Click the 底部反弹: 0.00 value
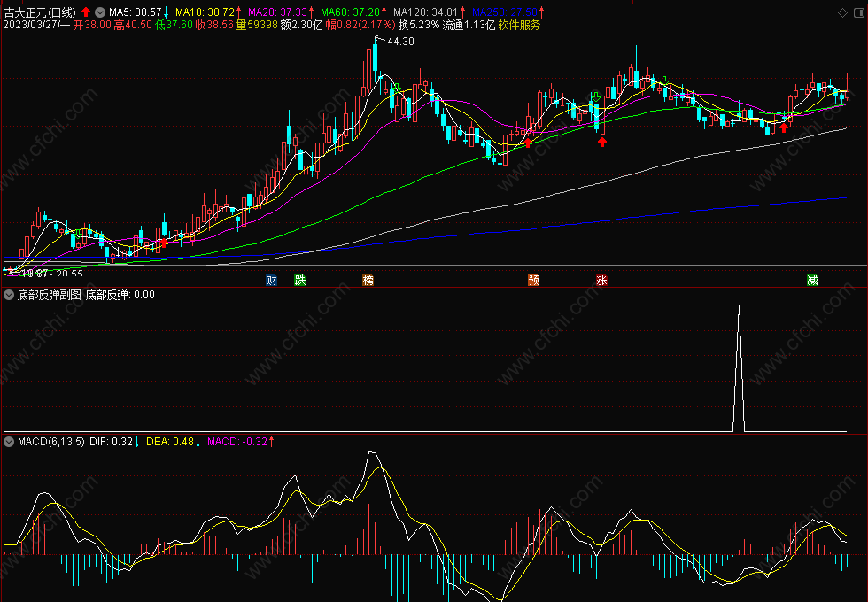 pyautogui.click(x=120, y=295)
